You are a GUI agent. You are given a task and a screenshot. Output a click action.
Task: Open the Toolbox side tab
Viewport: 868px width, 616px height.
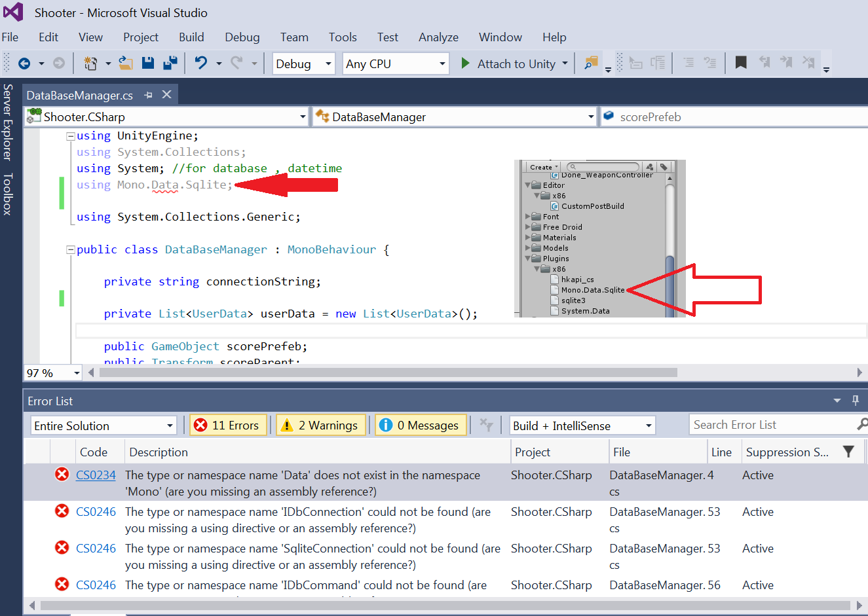coord(8,194)
